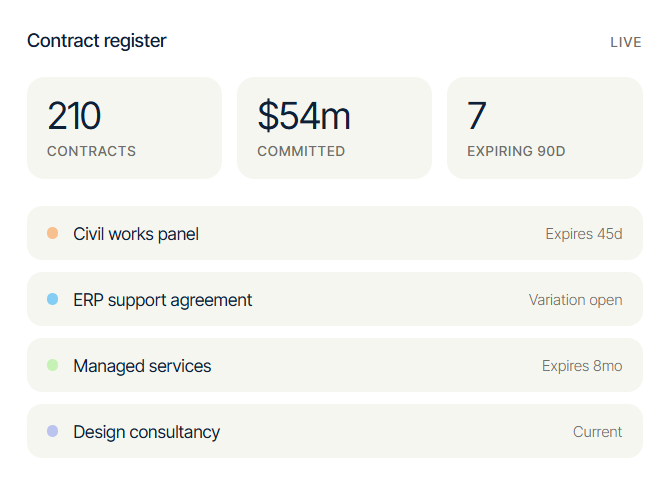Viewport: 671px width, 486px height.
Task: Click the orange Civil works panel status dot
Action: click(x=53, y=233)
